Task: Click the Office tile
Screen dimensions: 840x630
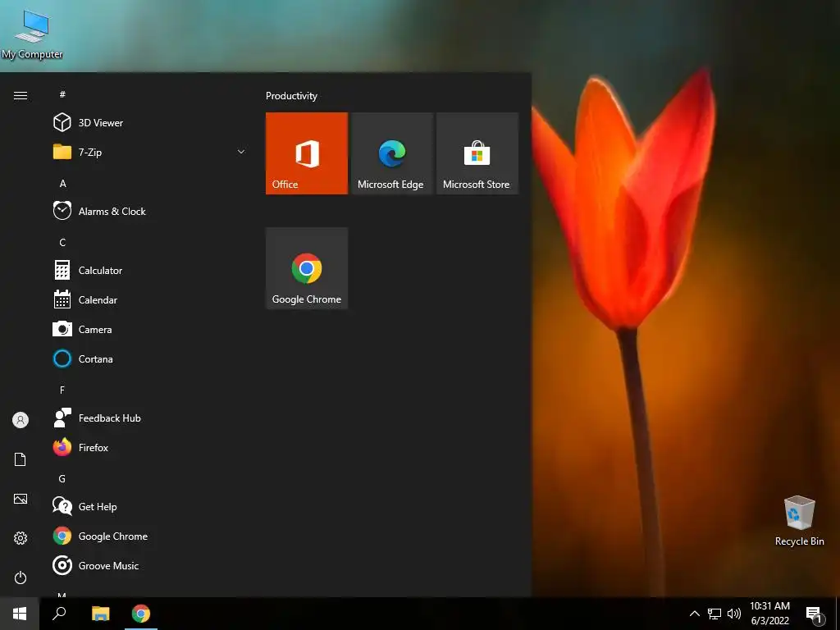Action: click(307, 153)
